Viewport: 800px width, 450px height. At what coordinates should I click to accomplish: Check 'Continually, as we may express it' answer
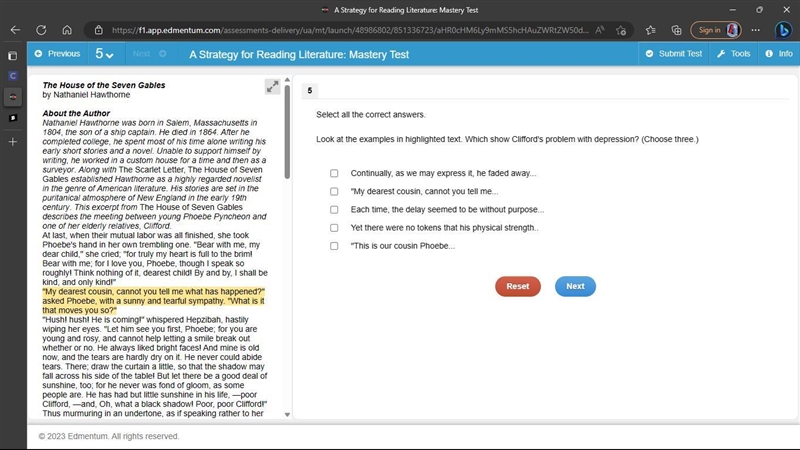coord(334,173)
